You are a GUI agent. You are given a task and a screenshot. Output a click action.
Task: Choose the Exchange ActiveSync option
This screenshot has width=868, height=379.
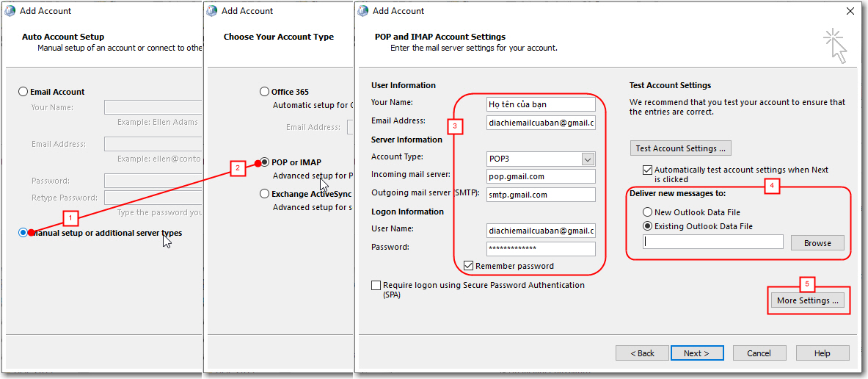tap(265, 194)
